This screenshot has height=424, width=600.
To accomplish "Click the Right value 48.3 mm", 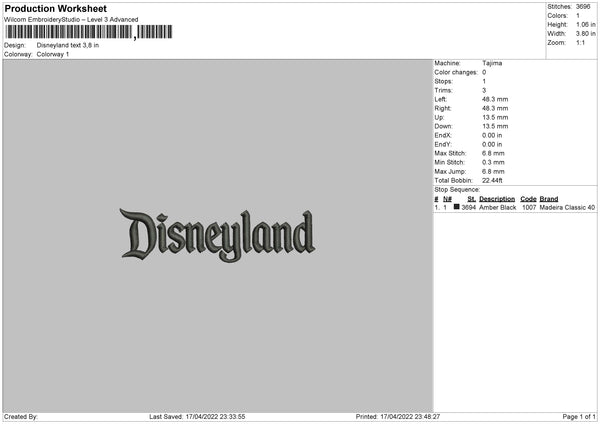I will (x=495, y=108).
